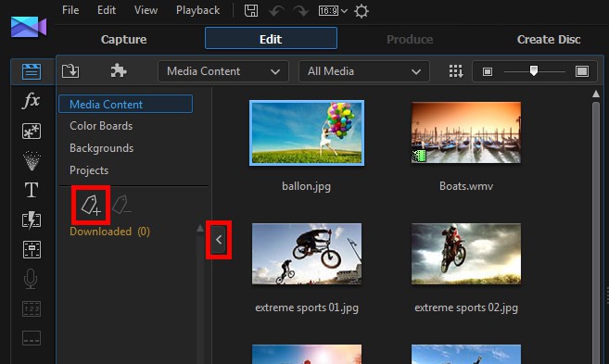The height and width of the screenshot is (364, 609).
Task: Open the Title Room T icon
Action: pos(32,190)
